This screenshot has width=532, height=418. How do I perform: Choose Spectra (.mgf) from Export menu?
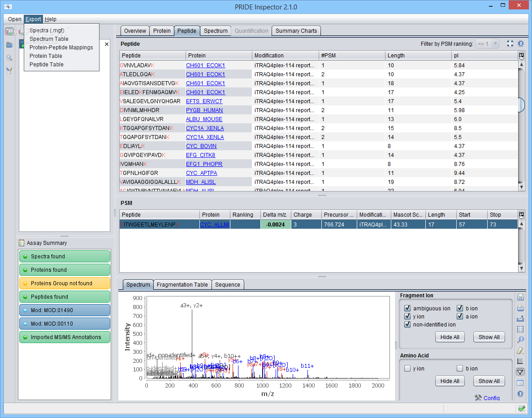coord(47,30)
